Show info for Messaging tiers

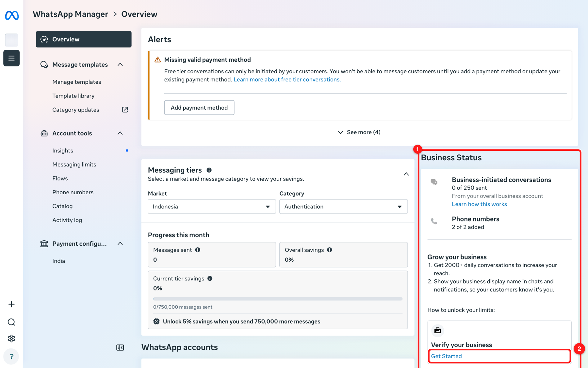coord(209,170)
